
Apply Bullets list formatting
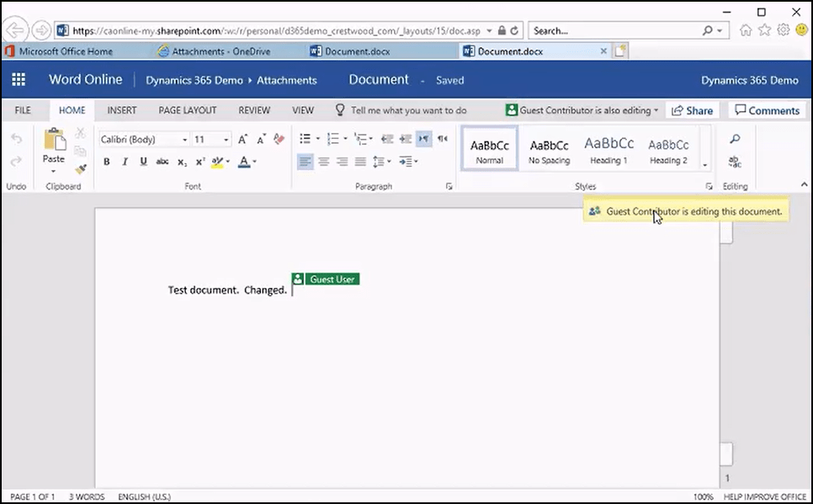click(x=306, y=139)
